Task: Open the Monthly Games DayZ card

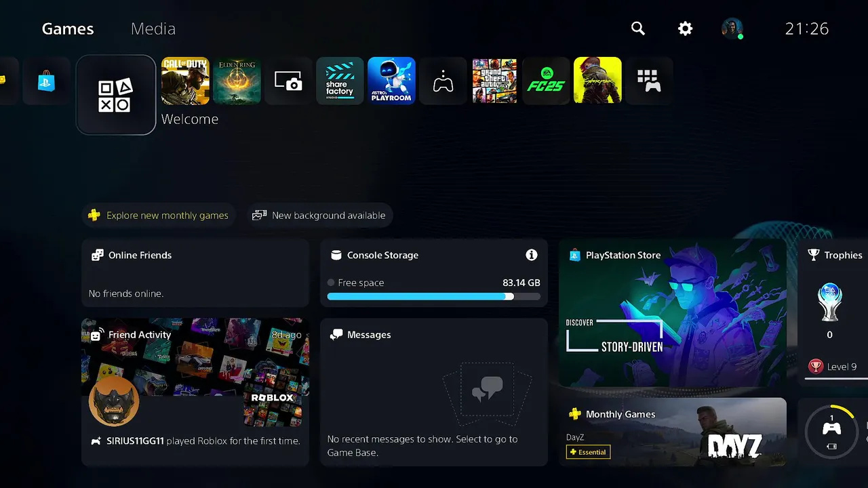Action: [x=673, y=432]
